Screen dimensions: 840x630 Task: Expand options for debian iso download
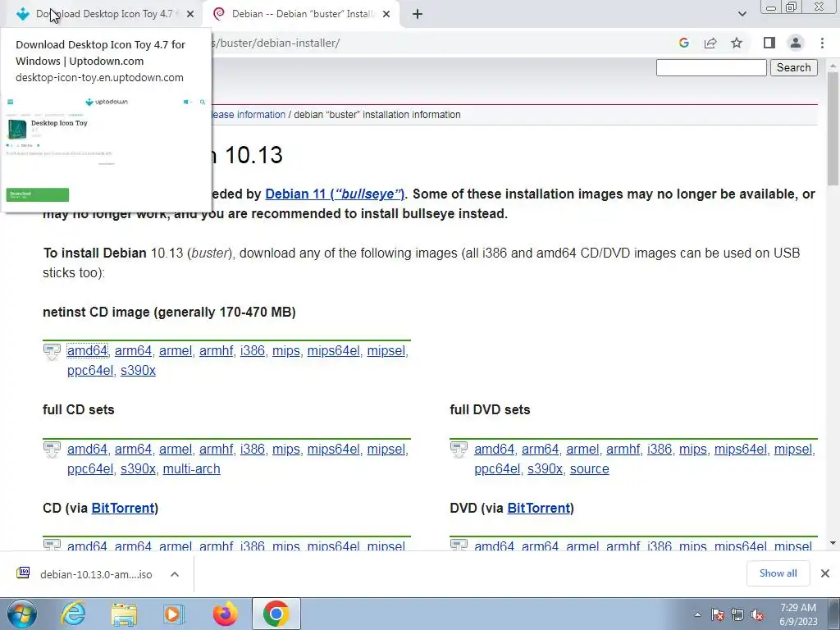(175, 574)
